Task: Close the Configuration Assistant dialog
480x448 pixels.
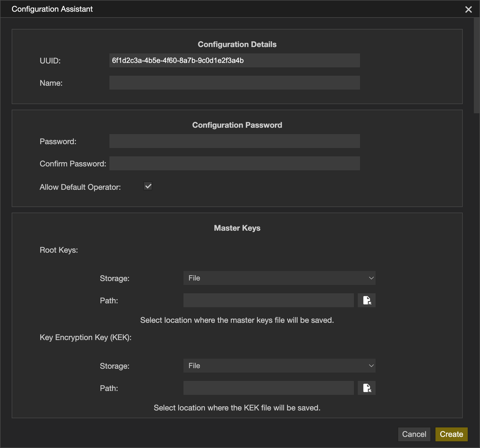Action: [468, 9]
